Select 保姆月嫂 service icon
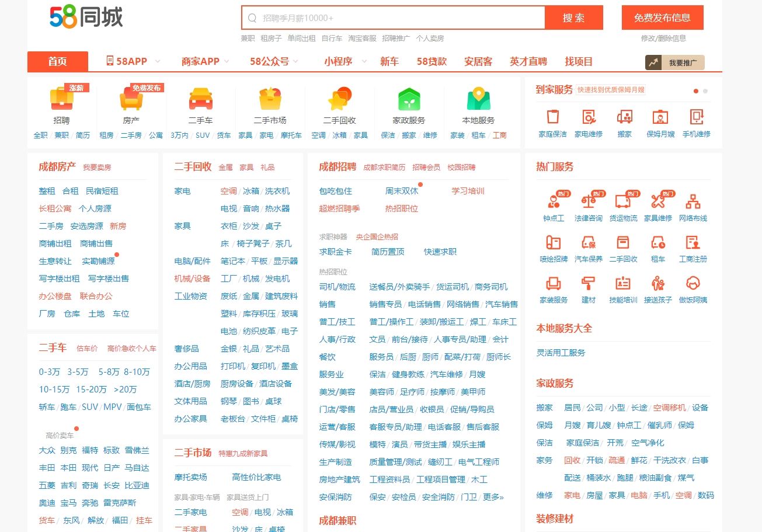This screenshot has width=762, height=532. 660,117
